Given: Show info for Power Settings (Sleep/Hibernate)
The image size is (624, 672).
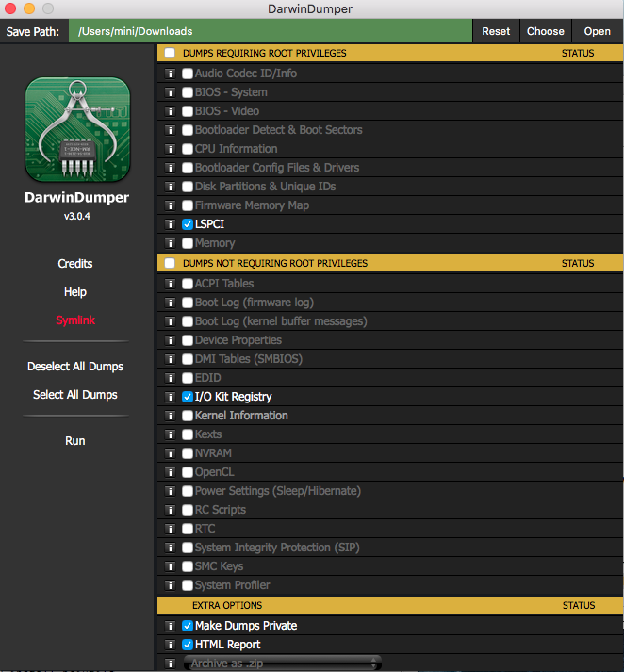Looking at the screenshot, I should click(x=171, y=491).
